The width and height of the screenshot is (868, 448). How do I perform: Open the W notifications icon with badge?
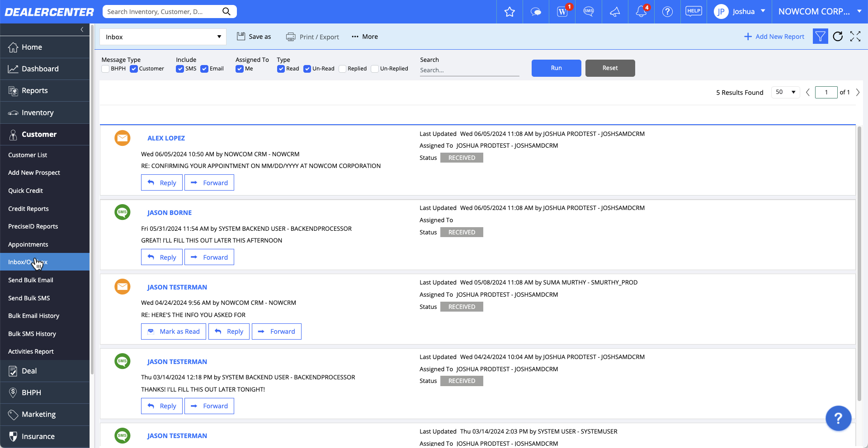coord(562,12)
